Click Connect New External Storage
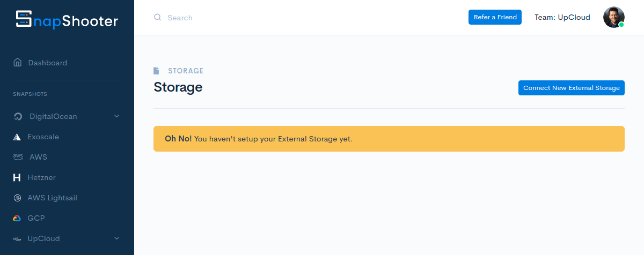This screenshot has width=644, height=255. click(x=571, y=88)
